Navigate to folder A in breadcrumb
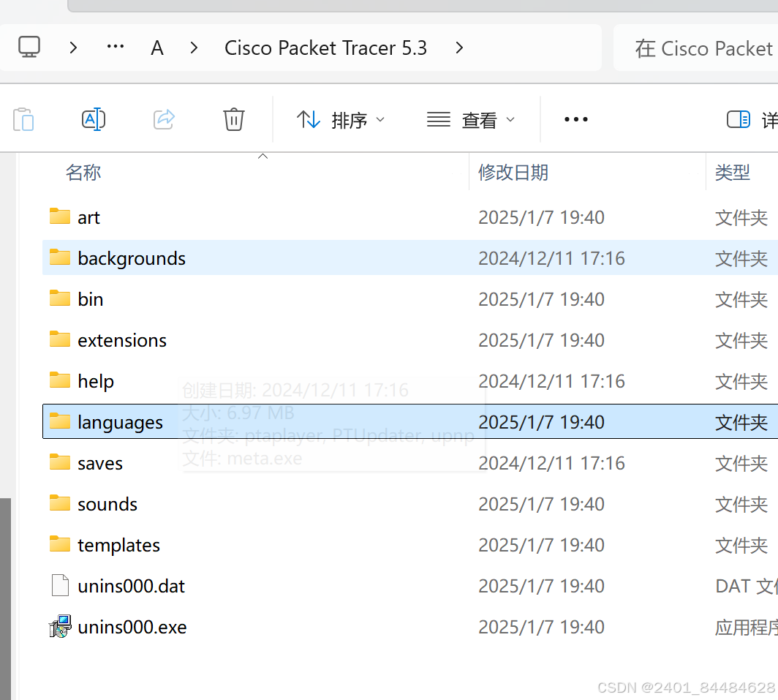The width and height of the screenshot is (778, 700). click(157, 48)
